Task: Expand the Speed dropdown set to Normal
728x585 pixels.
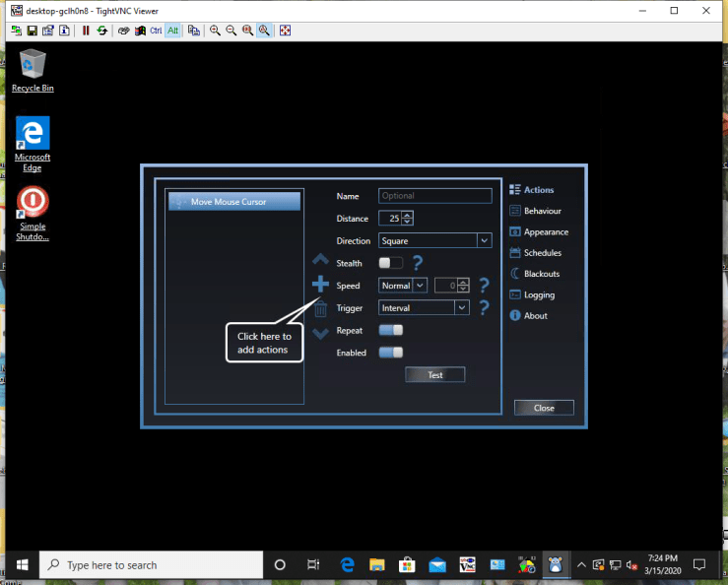Action: (403, 286)
